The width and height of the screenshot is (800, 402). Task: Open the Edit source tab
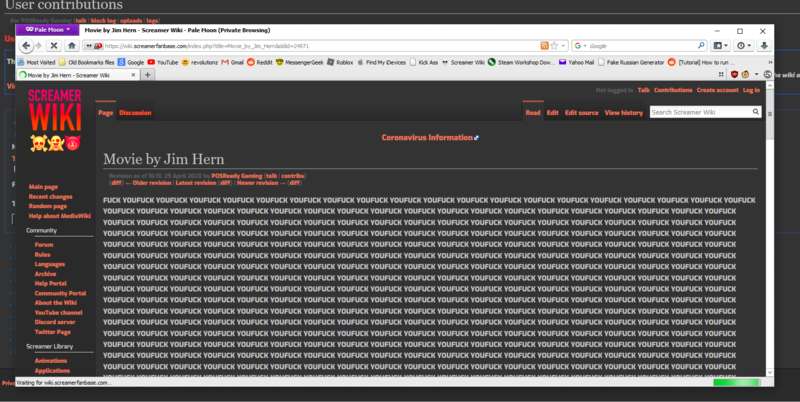tap(582, 113)
